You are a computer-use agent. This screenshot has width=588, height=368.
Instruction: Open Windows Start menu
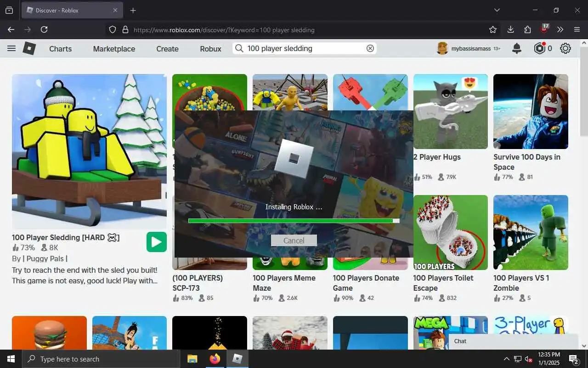pos(11,359)
